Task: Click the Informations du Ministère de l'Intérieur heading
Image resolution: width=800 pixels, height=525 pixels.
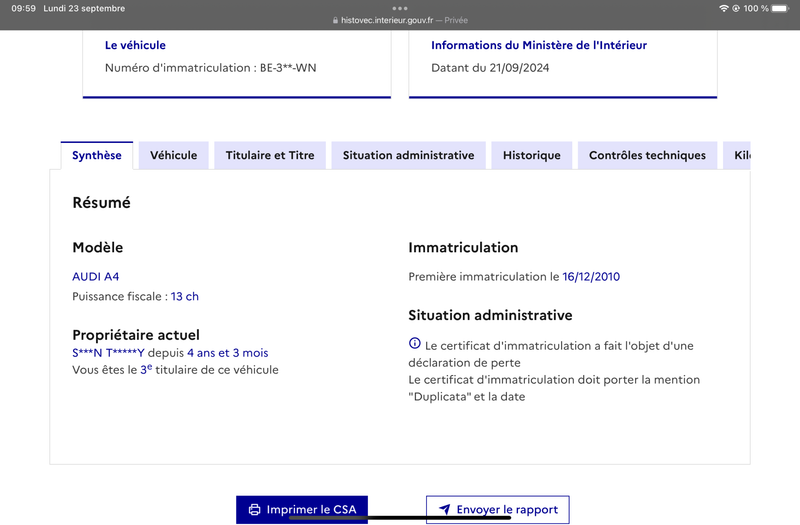Action: pos(539,45)
